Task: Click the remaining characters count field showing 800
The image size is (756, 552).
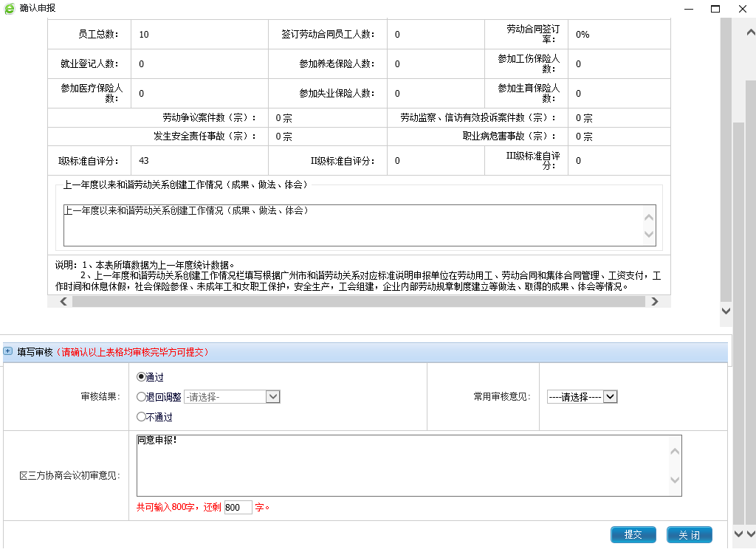Action: [238, 507]
